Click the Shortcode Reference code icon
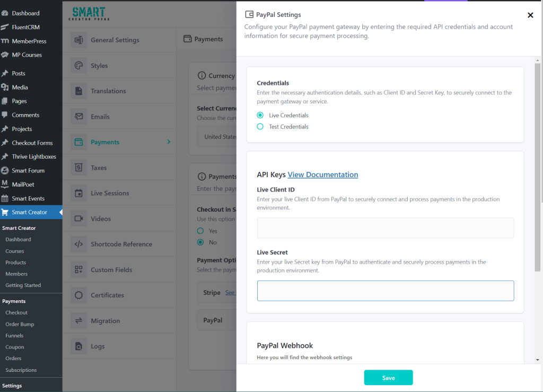 click(x=79, y=244)
